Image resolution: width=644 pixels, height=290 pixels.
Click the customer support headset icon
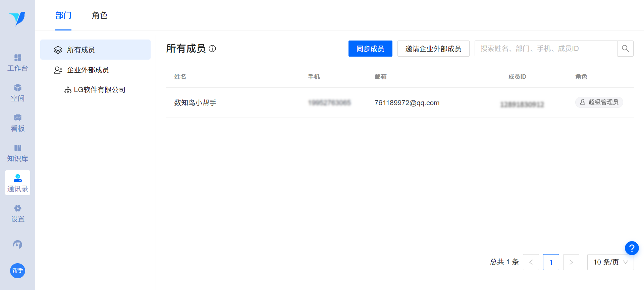pos(17,244)
